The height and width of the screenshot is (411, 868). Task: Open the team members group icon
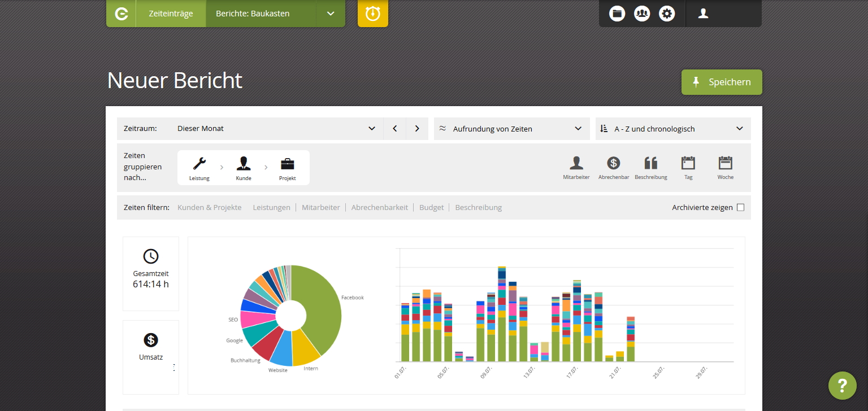[x=642, y=14]
